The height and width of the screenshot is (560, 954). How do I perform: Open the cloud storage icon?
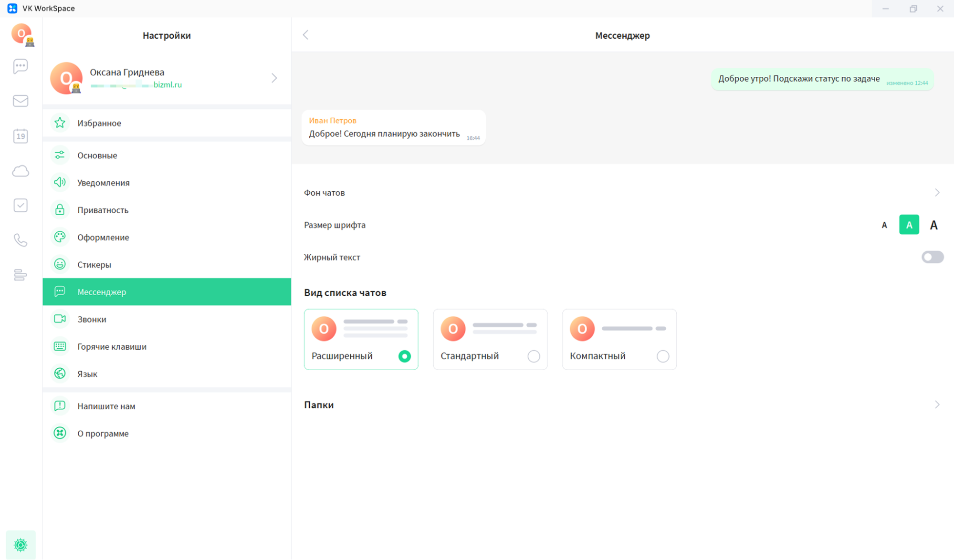[21, 171]
